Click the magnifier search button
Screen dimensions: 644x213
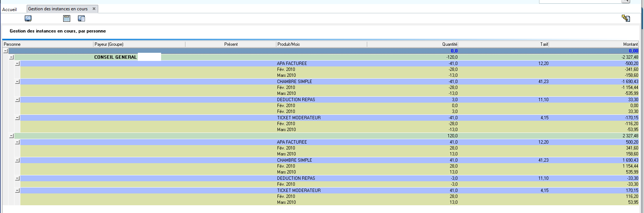pos(625,1)
